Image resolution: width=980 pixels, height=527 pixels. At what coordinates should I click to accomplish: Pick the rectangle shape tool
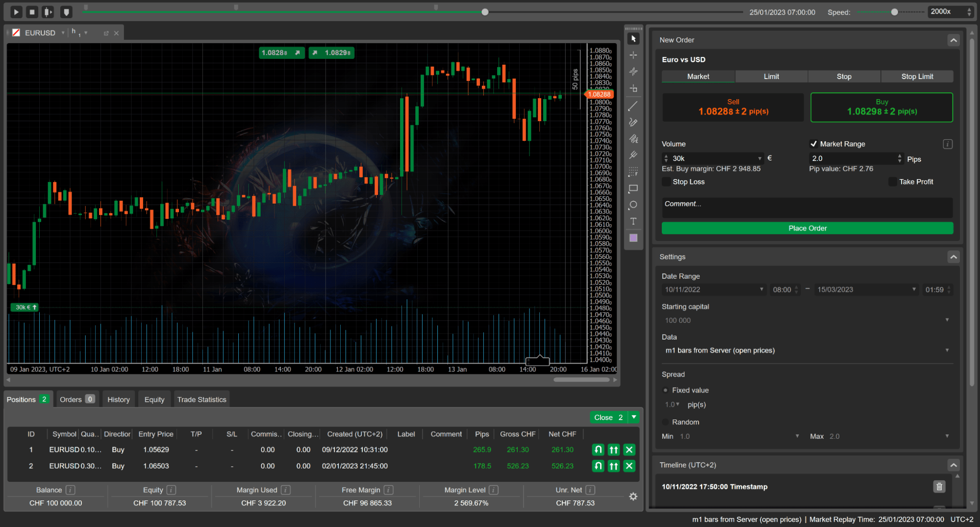point(633,188)
